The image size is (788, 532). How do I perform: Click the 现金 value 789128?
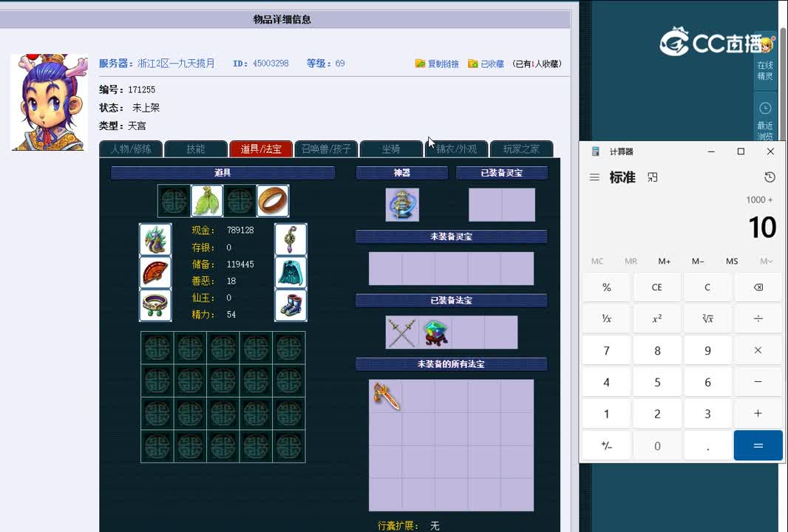tap(240, 230)
